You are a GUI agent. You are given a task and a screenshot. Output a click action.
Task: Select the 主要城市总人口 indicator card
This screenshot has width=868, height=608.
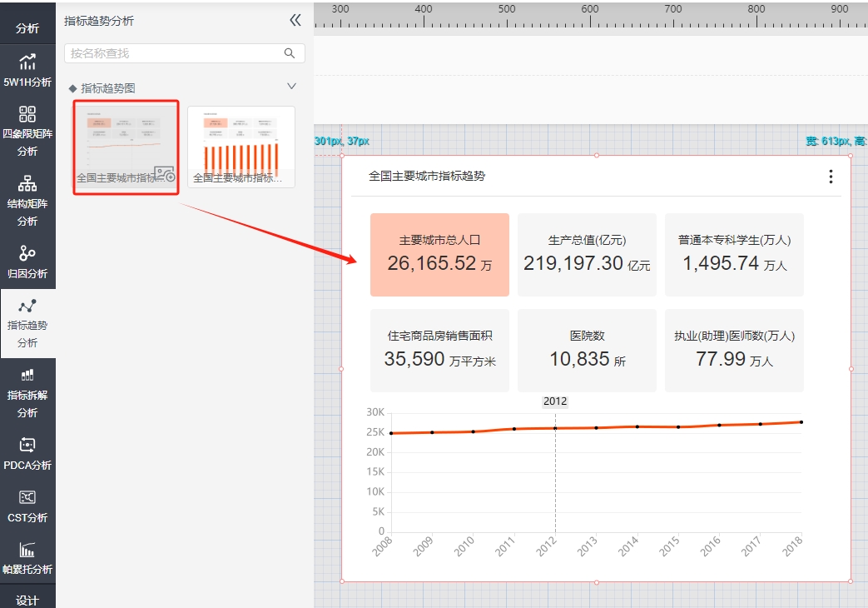(439, 255)
